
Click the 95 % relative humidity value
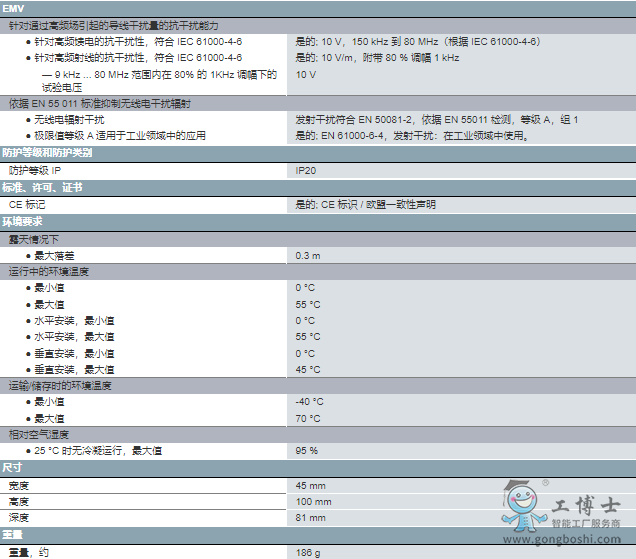[307, 451]
